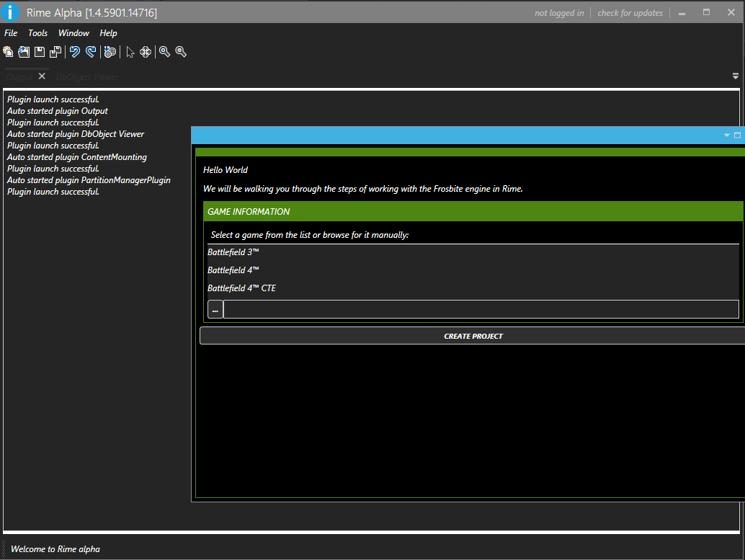Click 'Auto started plugin Output' log line
The height and width of the screenshot is (560, 745).
[58, 111]
